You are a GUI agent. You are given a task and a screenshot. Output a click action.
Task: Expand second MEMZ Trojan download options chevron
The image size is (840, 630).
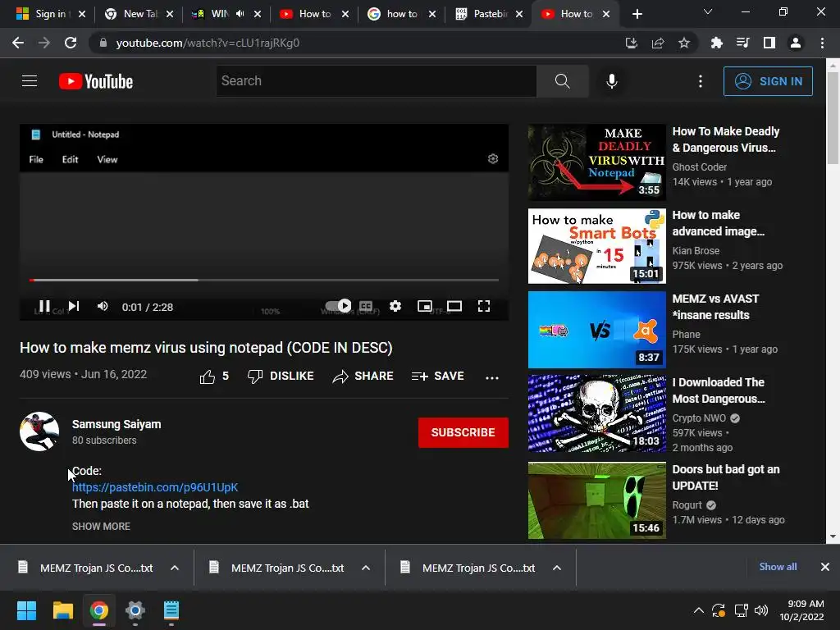coord(366,568)
